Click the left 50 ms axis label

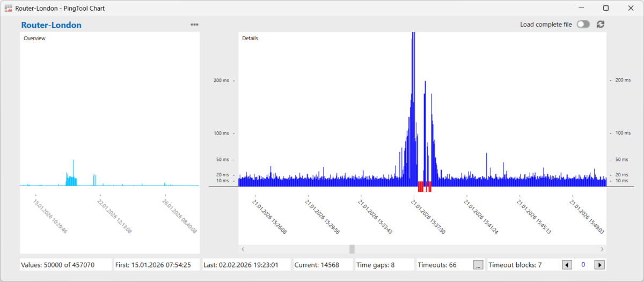pos(223,160)
